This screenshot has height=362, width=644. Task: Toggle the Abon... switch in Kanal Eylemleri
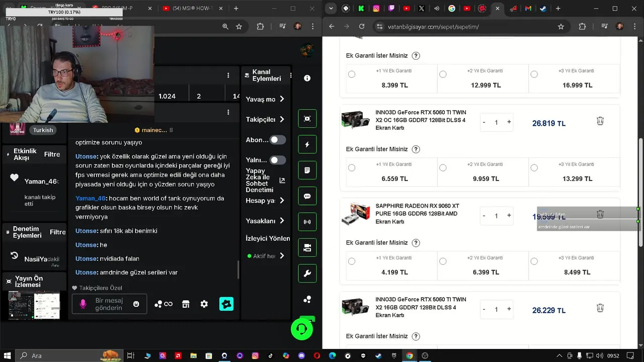pos(277,140)
